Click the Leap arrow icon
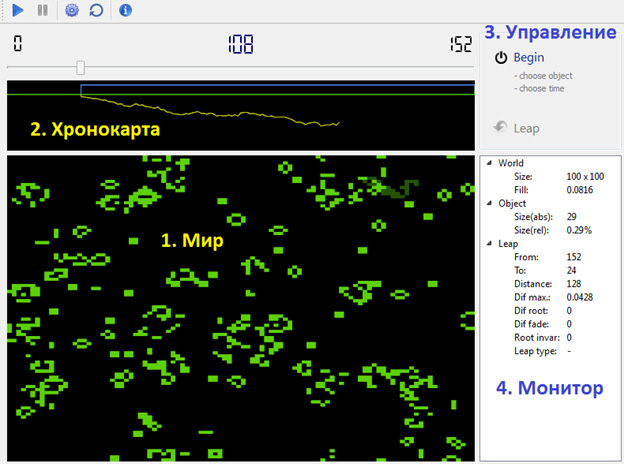This screenshot has height=464, width=624. pos(500,127)
